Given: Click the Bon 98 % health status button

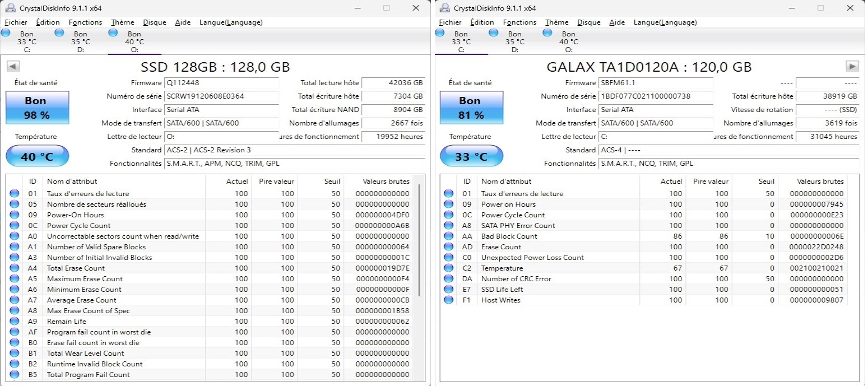Looking at the screenshot, I should pyautogui.click(x=37, y=108).
